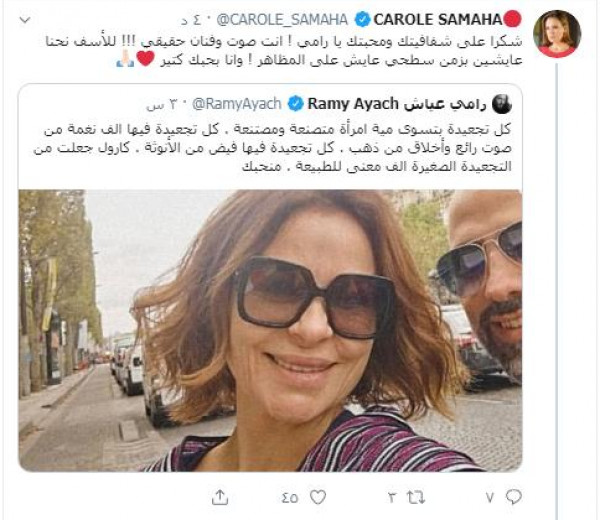Click the reply speech bubble icon
600x520 pixels.
(x=514, y=497)
